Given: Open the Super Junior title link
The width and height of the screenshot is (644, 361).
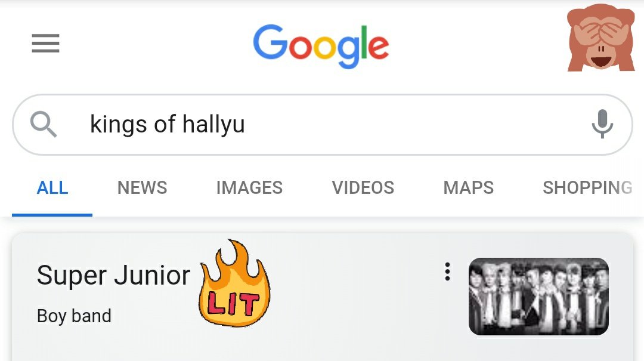Looking at the screenshot, I should tap(113, 275).
